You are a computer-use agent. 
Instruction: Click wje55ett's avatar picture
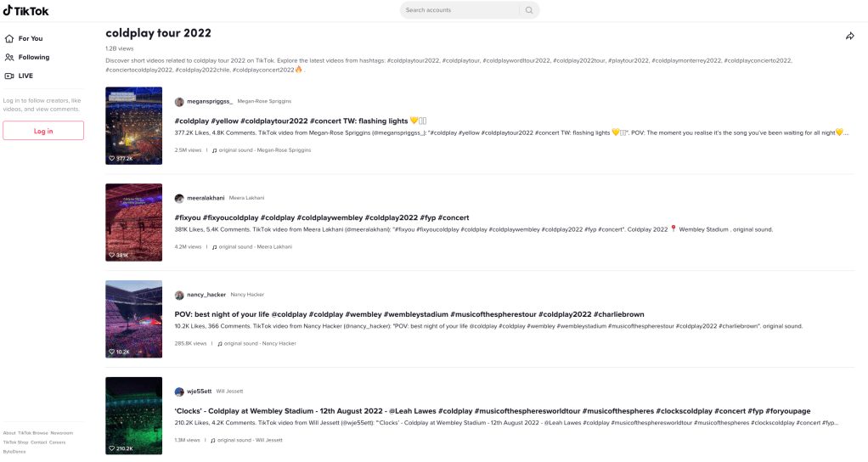pyautogui.click(x=179, y=392)
